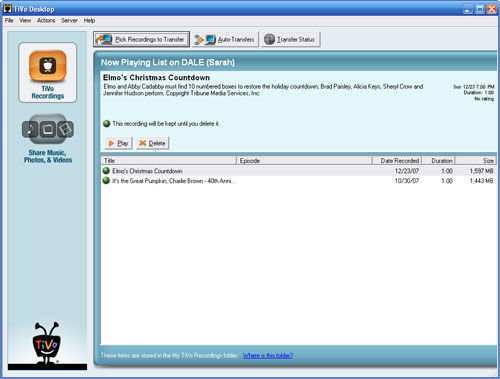Click the TiVo mascot logo
This screenshot has height=379, width=500.
click(47, 343)
